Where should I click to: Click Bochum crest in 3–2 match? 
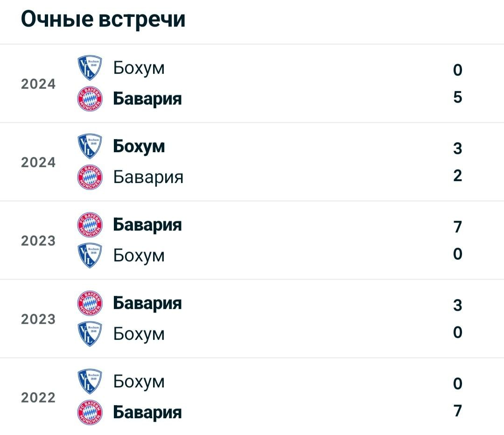click(x=90, y=146)
